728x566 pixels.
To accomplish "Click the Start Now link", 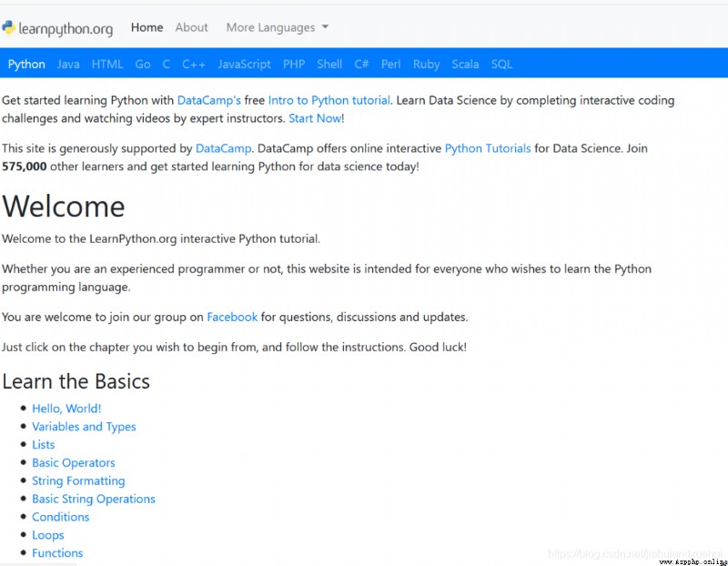I will coord(315,118).
